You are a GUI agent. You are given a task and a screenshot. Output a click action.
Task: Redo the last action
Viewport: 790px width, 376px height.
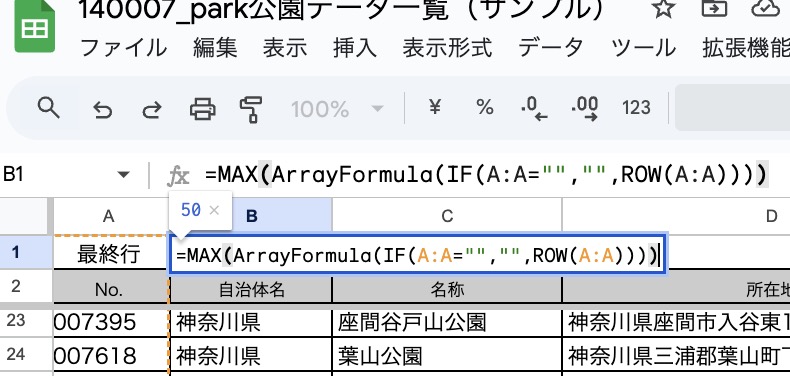click(152, 109)
